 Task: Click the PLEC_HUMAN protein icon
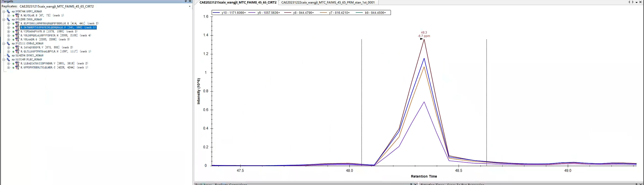(x=8, y=59)
